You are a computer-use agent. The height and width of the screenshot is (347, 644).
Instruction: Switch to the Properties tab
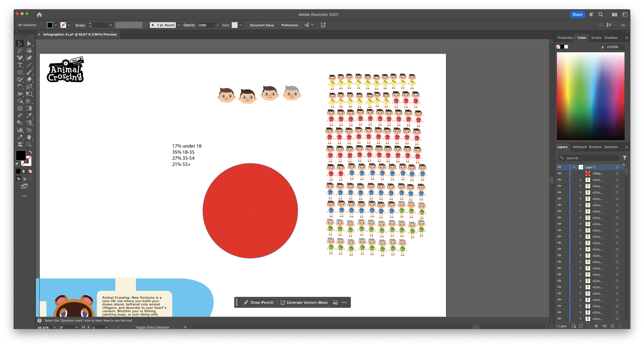[x=565, y=38]
